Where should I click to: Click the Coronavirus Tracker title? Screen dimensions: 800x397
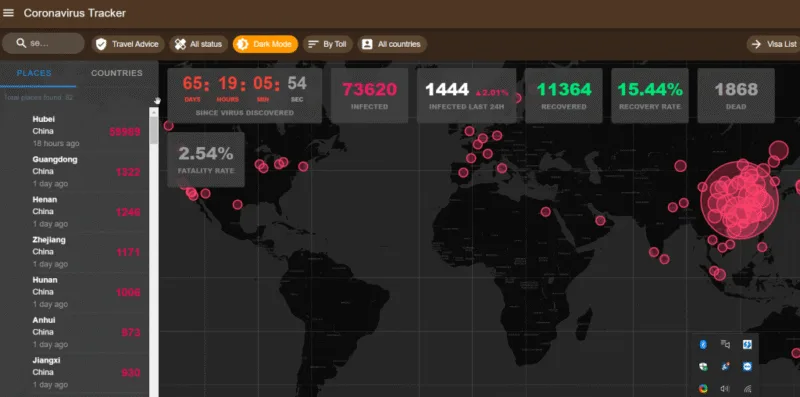(x=74, y=13)
